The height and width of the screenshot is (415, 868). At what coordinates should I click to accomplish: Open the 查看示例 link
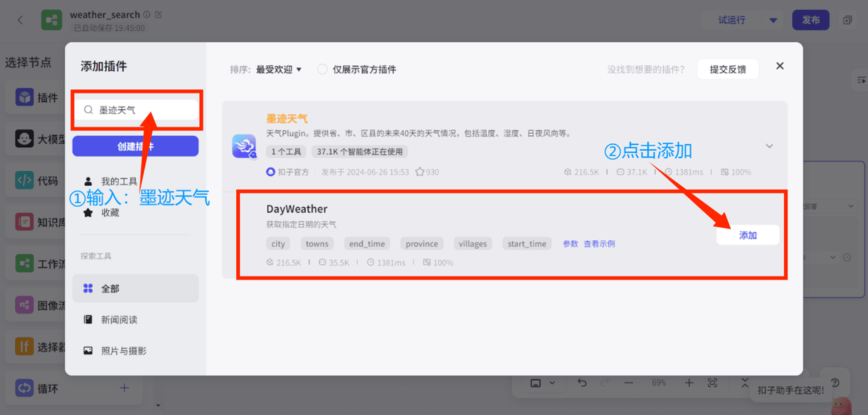(x=599, y=244)
